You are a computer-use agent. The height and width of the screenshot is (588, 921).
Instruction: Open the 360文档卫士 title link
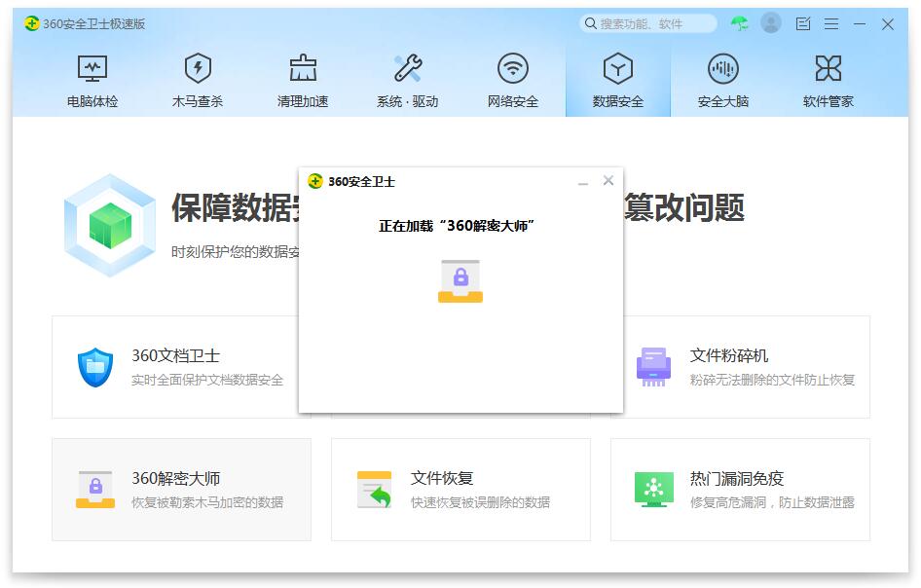(x=175, y=356)
